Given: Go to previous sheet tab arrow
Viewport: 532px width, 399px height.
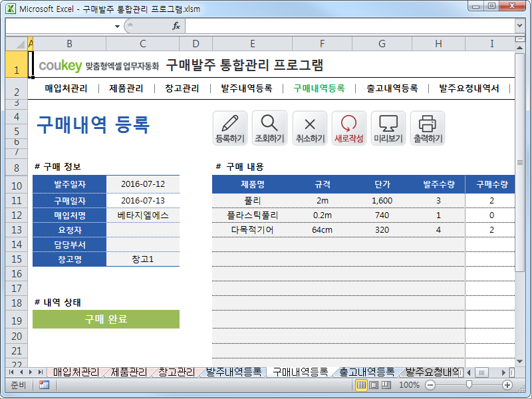Looking at the screenshot, I should (21, 372).
